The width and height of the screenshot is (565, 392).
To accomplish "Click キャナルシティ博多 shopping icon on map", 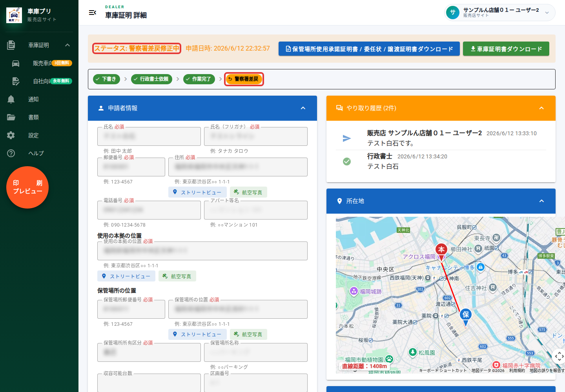I will [x=481, y=267].
